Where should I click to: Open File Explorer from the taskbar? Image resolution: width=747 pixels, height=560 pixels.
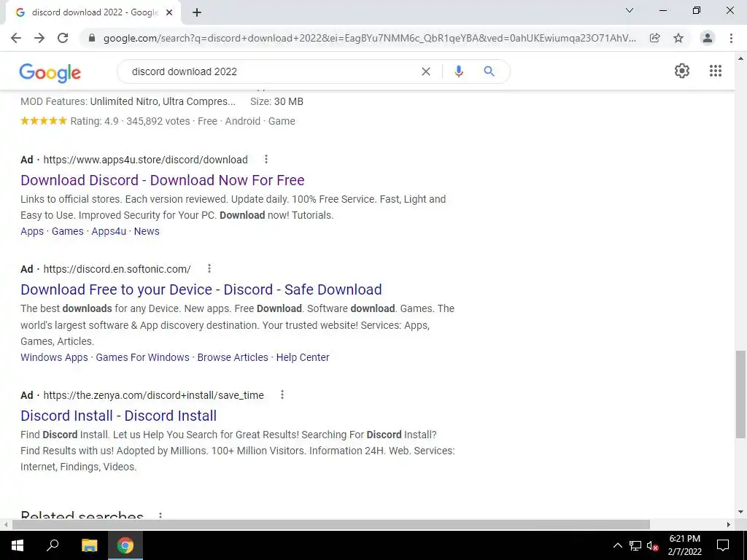[89, 545]
